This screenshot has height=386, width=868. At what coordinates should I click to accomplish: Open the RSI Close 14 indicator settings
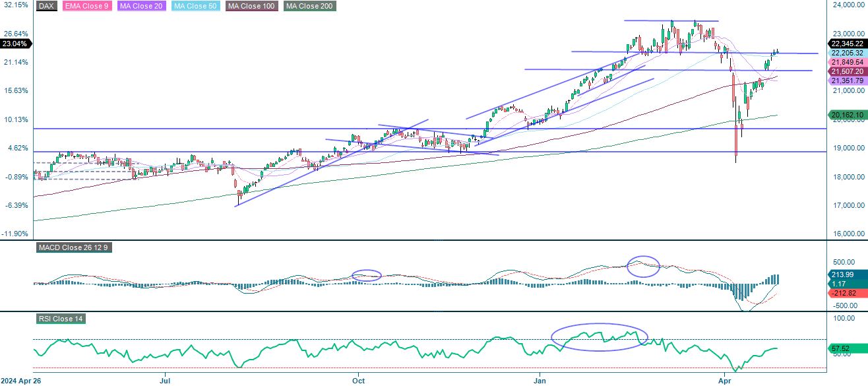tap(58, 319)
